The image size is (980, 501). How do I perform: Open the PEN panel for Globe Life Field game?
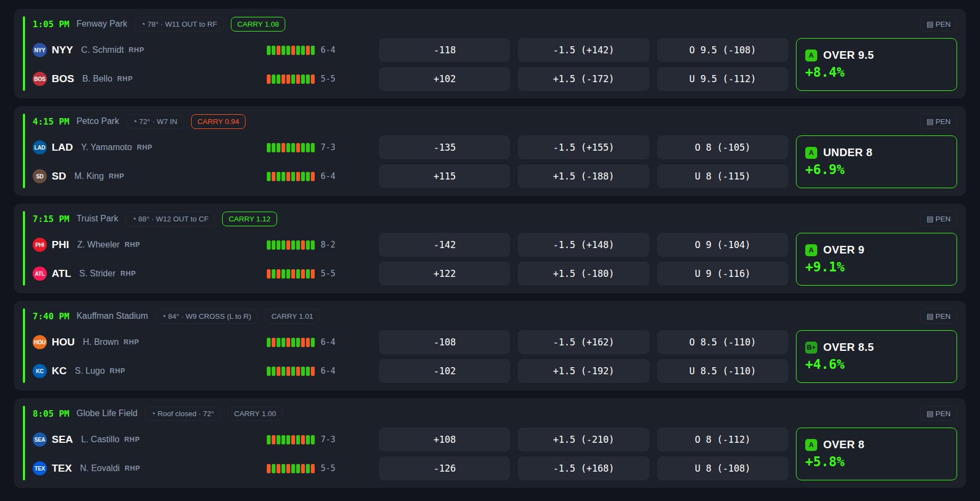939,414
